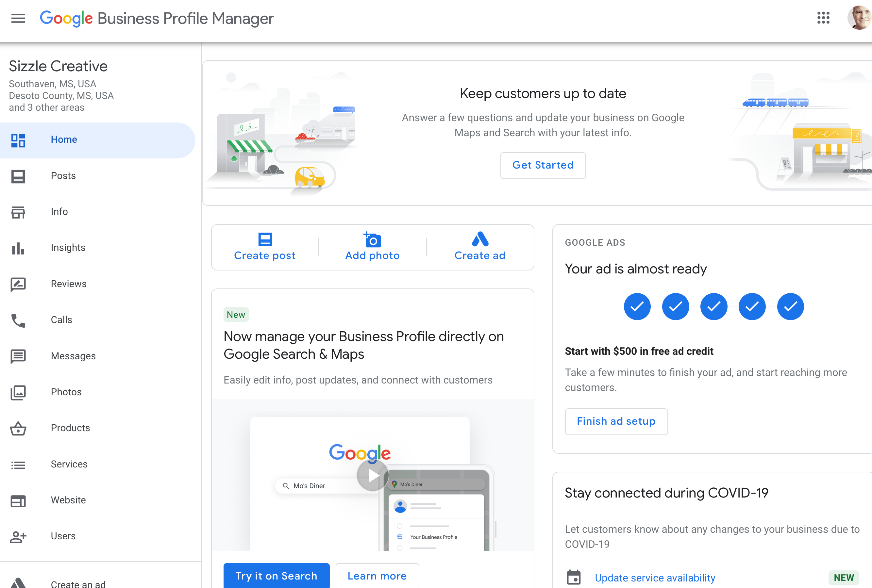The height and width of the screenshot is (588, 872).
Task: Open the Update service availability link
Action: point(655,578)
